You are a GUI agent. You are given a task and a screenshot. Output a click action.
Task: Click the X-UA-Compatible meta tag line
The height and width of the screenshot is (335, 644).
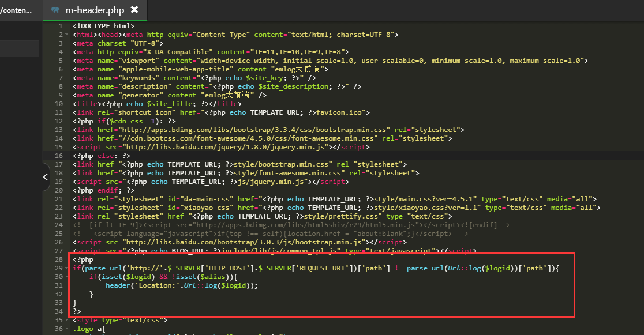pyautogui.click(x=211, y=52)
